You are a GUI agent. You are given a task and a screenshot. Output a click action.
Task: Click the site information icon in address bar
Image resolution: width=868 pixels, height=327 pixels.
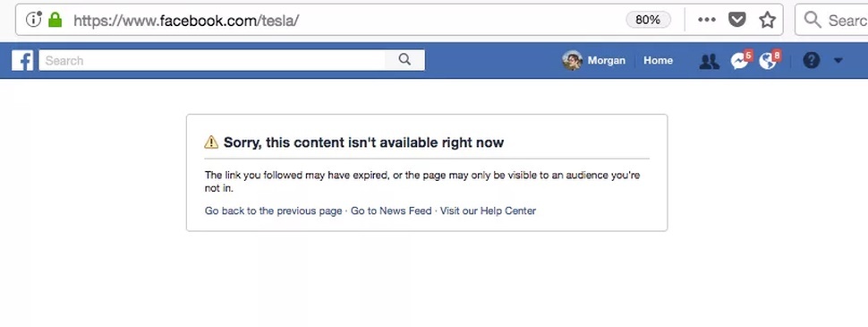click(x=34, y=20)
